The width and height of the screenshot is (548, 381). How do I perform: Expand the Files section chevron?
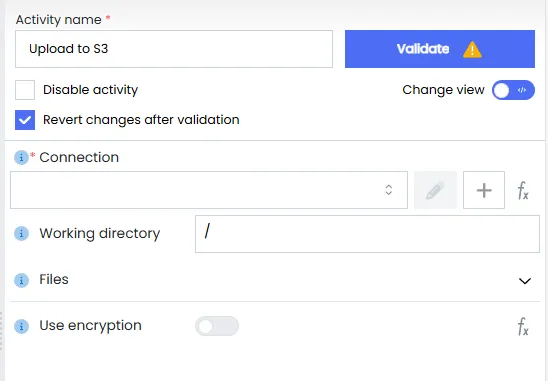(x=525, y=281)
